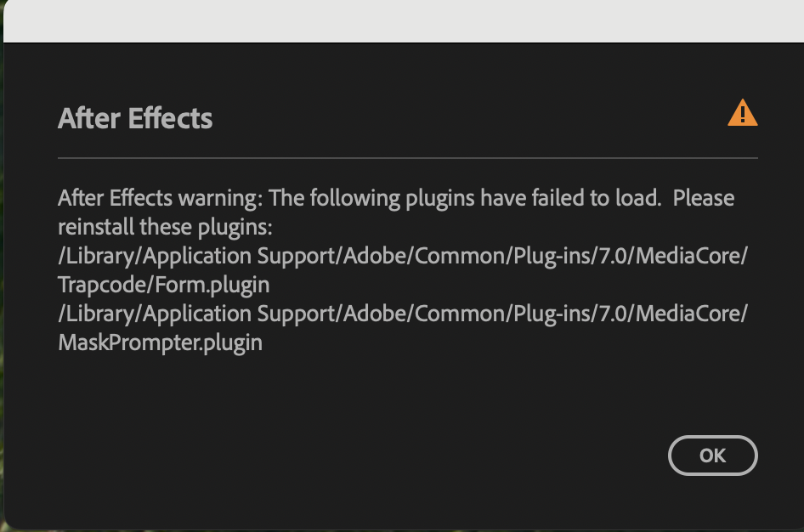
Task: Click the word "The" after "warning:"
Action: 286,198
